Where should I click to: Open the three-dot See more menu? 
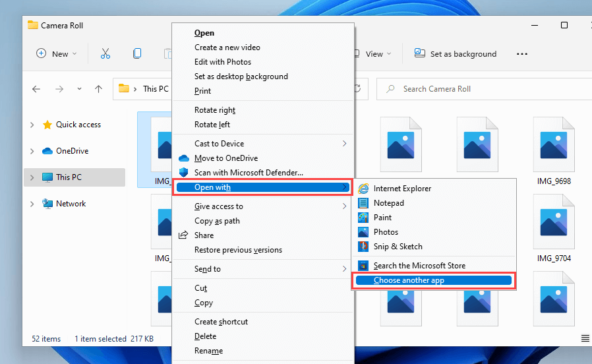tap(522, 54)
